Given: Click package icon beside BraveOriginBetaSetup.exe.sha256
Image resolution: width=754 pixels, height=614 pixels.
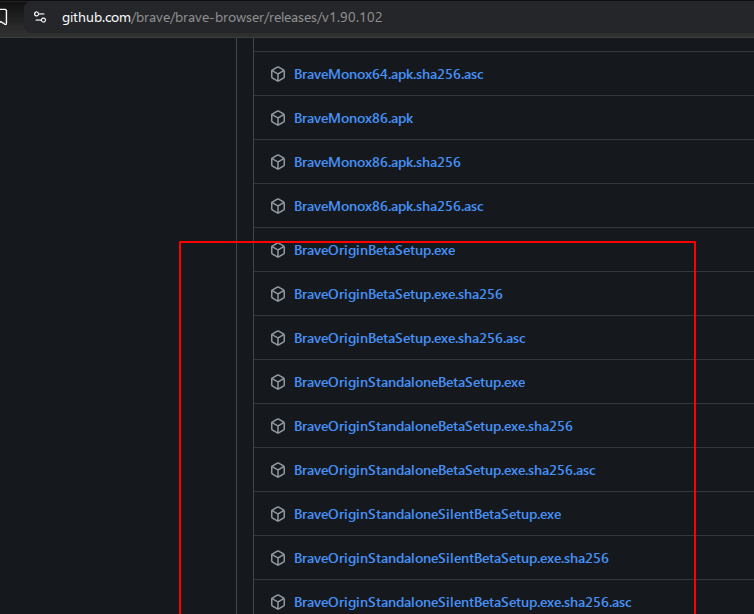Looking at the screenshot, I should coord(278,294).
